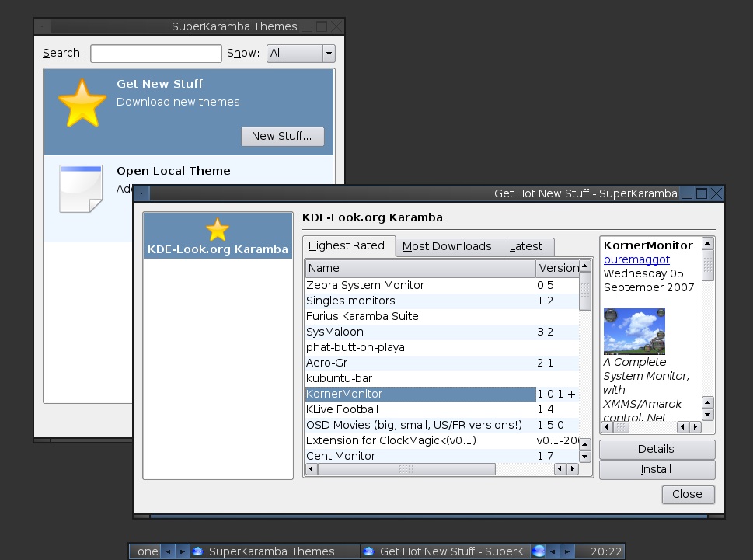The image size is (753, 560).
Task: Sort by the Version column header
Action: click(557, 268)
